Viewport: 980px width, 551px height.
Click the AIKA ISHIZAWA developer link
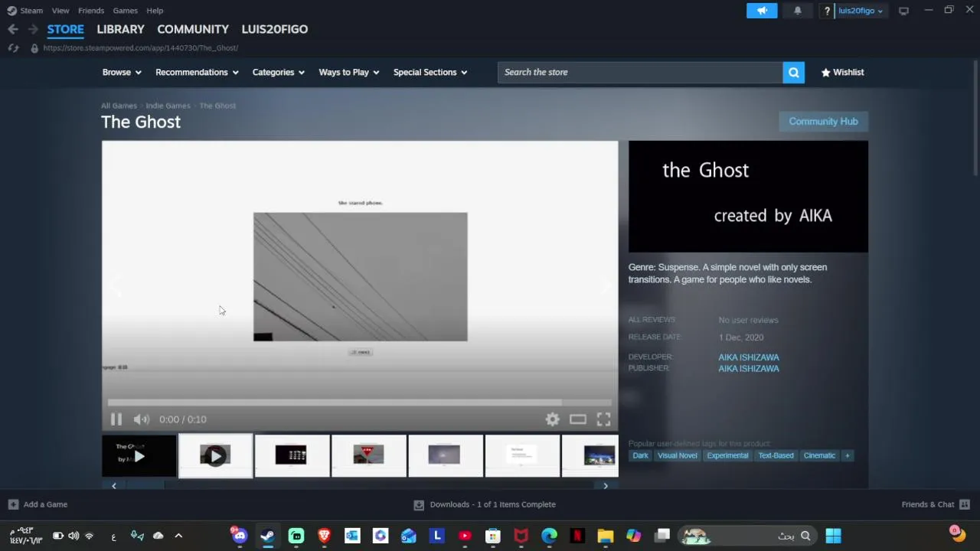(749, 357)
